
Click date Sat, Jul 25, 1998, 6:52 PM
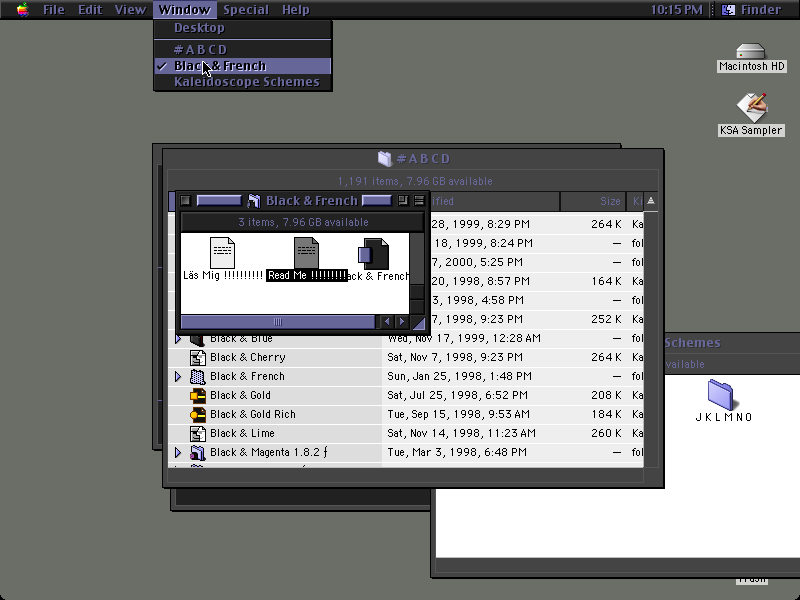(x=457, y=395)
